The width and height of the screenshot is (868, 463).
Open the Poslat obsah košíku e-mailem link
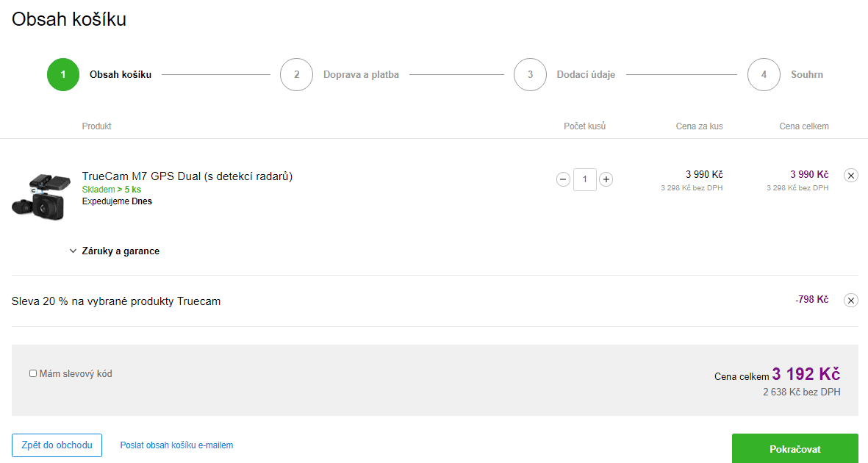[176, 445]
